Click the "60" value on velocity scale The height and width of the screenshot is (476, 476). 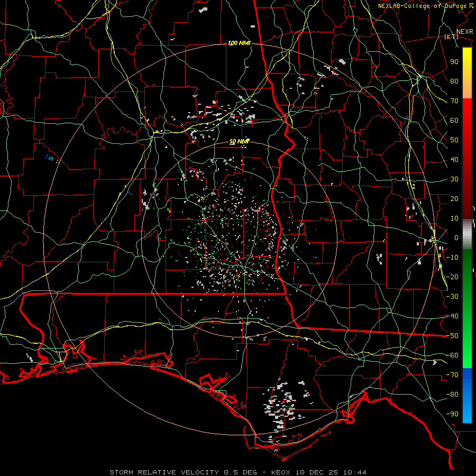pyautogui.click(x=454, y=120)
